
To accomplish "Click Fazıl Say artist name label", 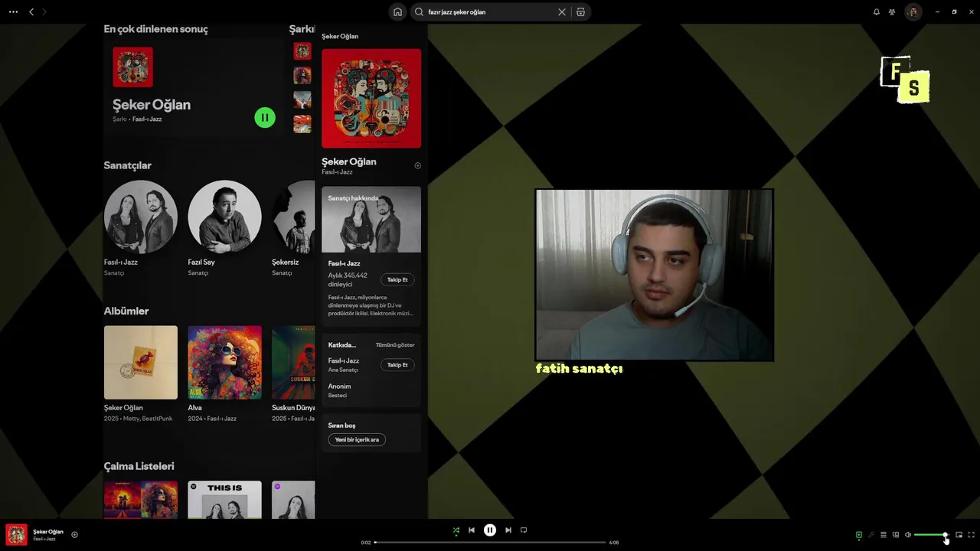I will click(x=201, y=262).
